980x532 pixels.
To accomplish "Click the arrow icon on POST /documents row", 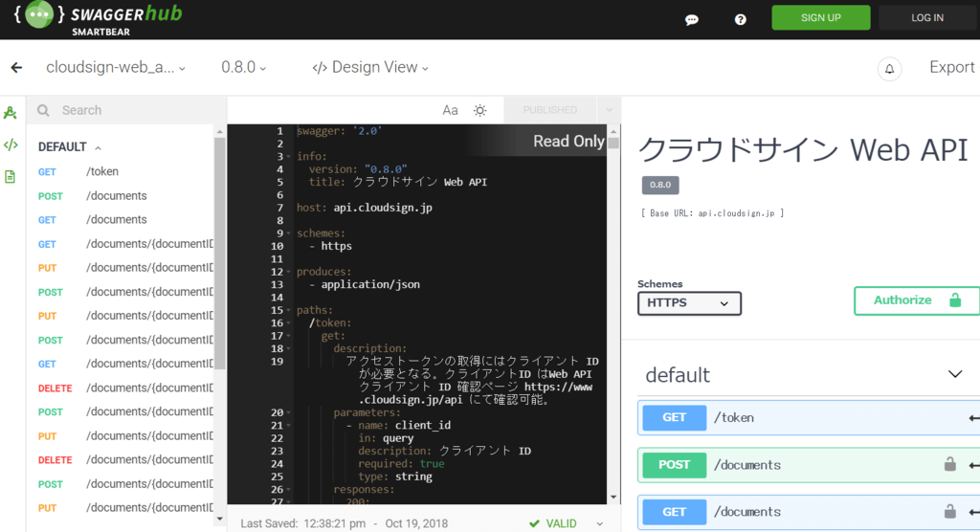I will click(973, 465).
